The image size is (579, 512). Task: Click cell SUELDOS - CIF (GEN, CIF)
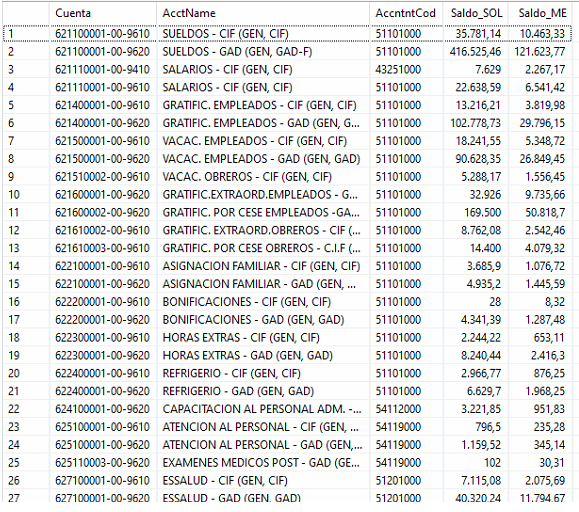(263, 34)
